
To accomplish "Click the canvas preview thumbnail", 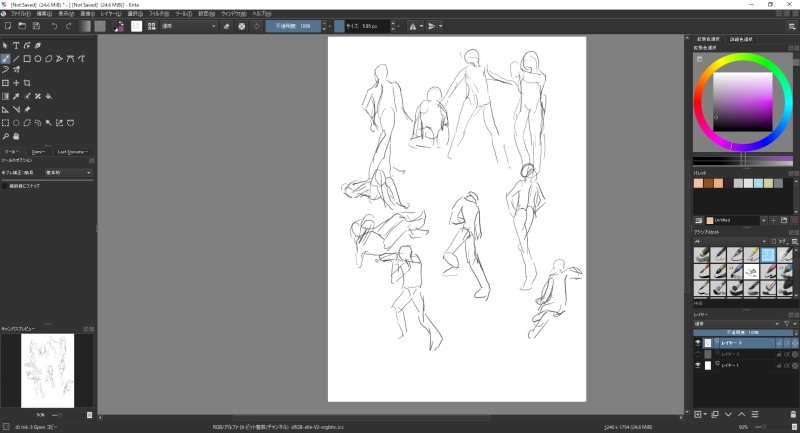I will [x=47, y=370].
